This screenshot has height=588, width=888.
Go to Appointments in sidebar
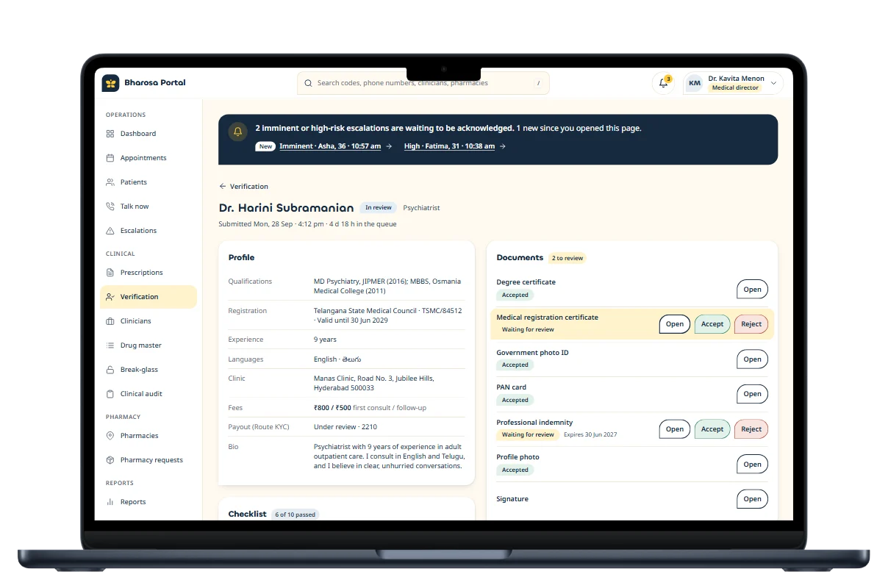click(x=148, y=158)
